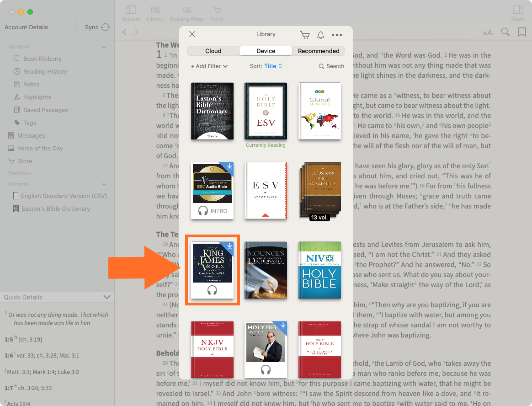532x406 pixels.
Task: Expand the Add Filter dropdown
Action: click(209, 66)
